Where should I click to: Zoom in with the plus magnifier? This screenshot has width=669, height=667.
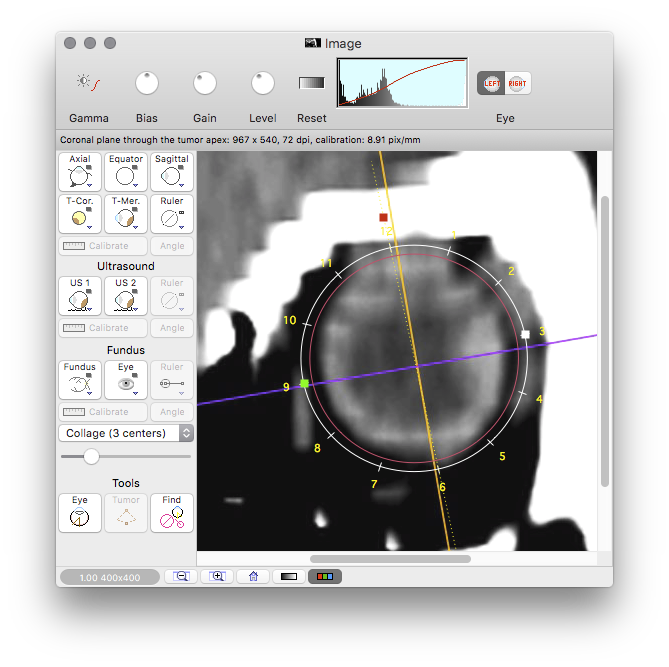218,577
